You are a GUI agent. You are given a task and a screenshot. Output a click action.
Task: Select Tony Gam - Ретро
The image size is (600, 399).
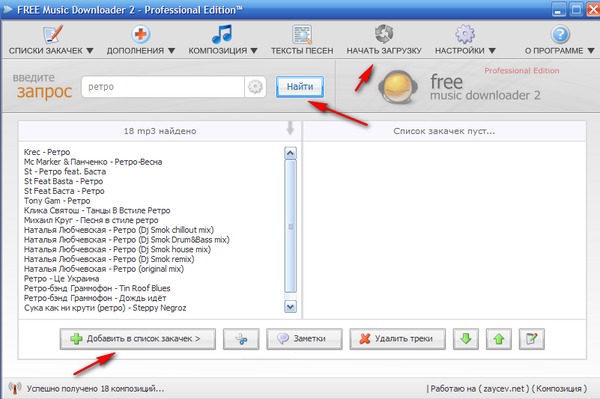coord(57,201)
